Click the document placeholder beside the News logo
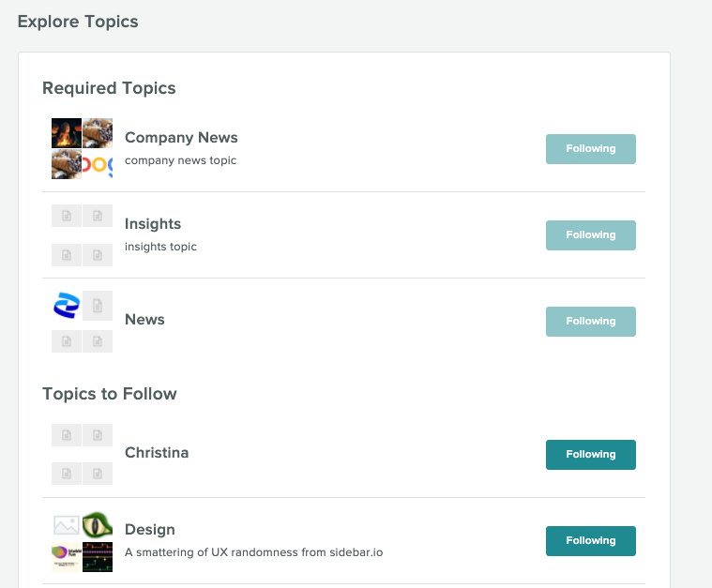The width and height of the screenshot is (712, 588). (98, 306)
